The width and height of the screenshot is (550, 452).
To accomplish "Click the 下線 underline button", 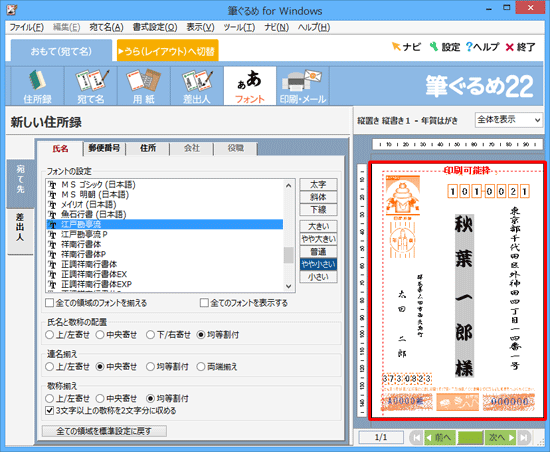I will coord(318,210).
